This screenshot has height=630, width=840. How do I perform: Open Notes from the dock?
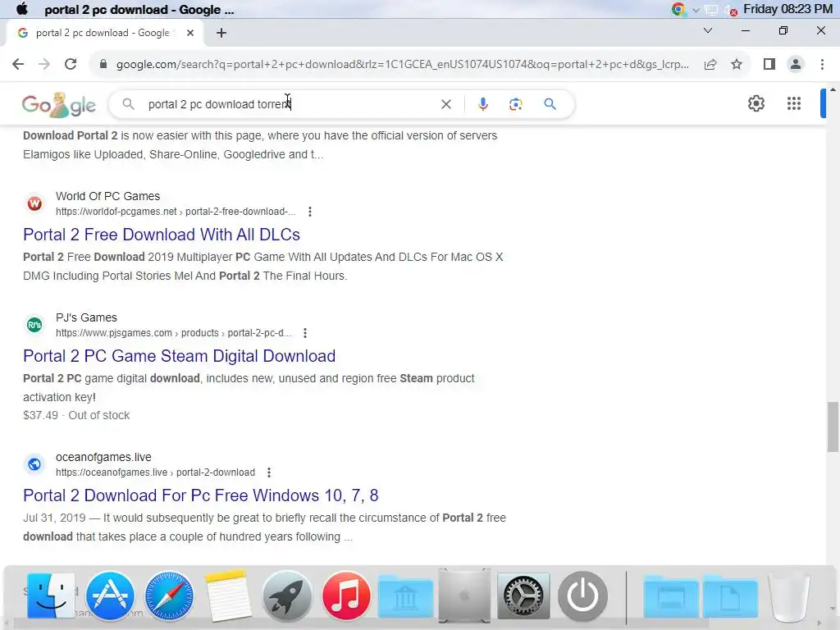[x=228, y=596]
